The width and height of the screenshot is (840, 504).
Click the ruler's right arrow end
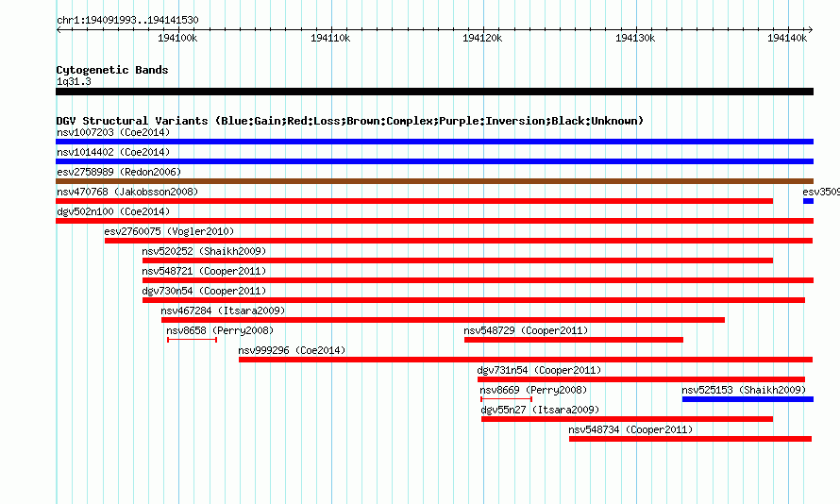click(x=811, y=29)
